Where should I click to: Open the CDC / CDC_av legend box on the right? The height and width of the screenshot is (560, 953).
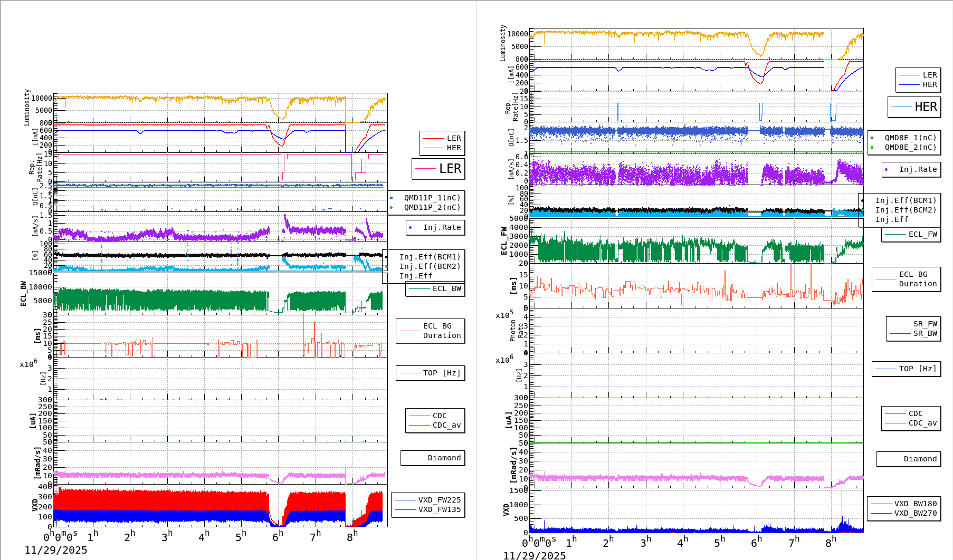(x=910, y=418)
